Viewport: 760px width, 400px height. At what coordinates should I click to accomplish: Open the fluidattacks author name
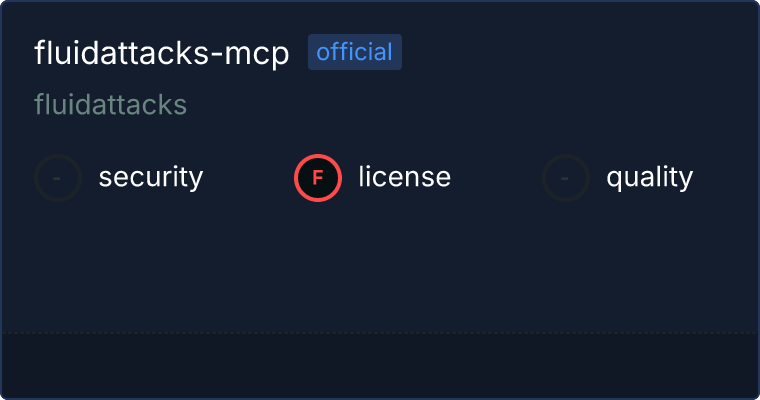pos(111,104)
